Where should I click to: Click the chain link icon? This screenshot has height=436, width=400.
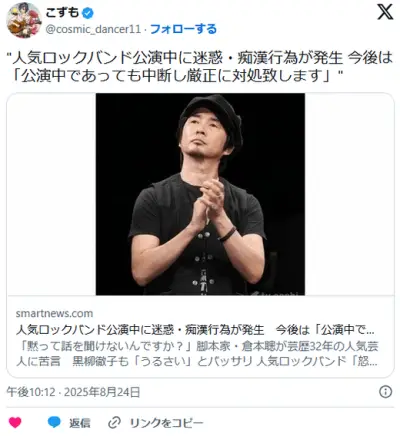[x=114, y=423]
